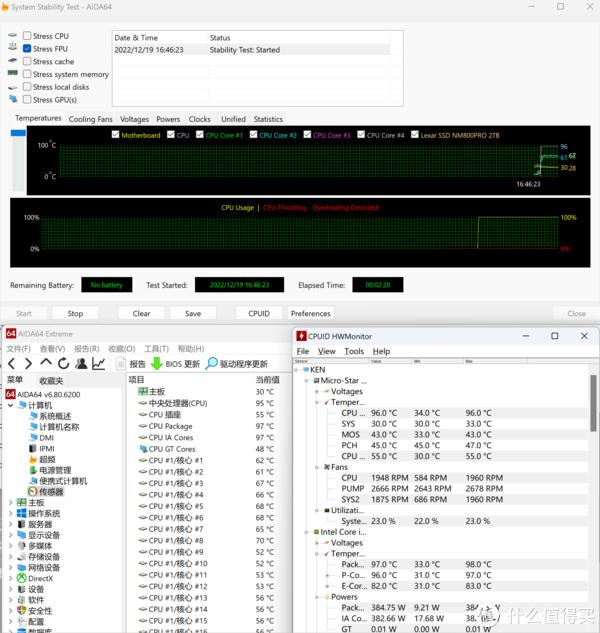This screenshot has height=633, width=600.
Task: Click the CPU GT Cores sensor icon
Action: [x=143, y=449]
